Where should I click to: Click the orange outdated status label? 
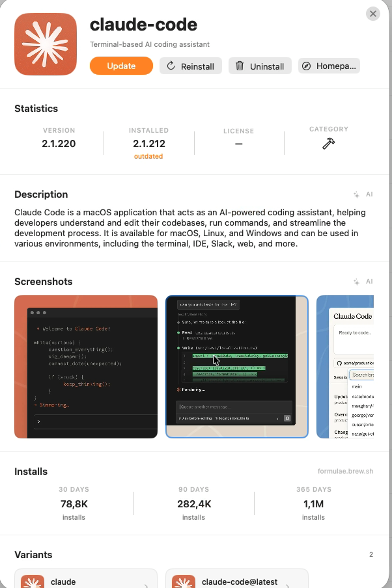click(x=148, y=156)
